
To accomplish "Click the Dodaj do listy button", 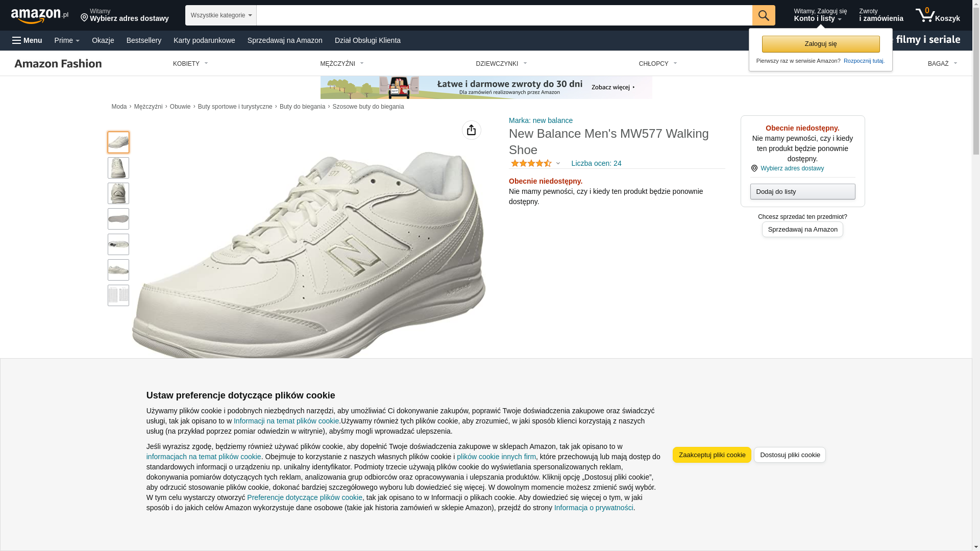I will [802, 191].
